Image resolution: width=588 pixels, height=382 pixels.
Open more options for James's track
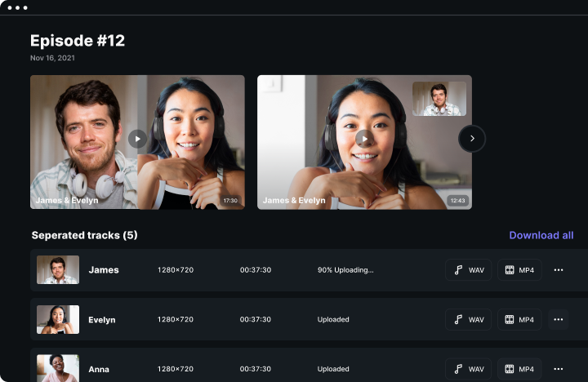pyautogui.click(x=559, y=270)
